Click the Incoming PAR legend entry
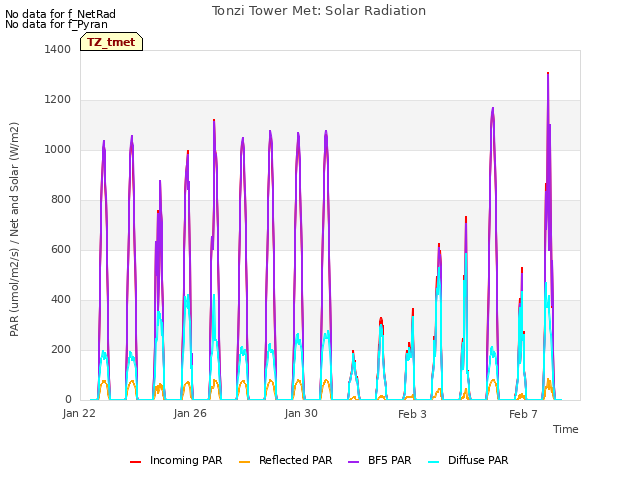Viewport: 640px width, 480px height. [x=176, y=460]
